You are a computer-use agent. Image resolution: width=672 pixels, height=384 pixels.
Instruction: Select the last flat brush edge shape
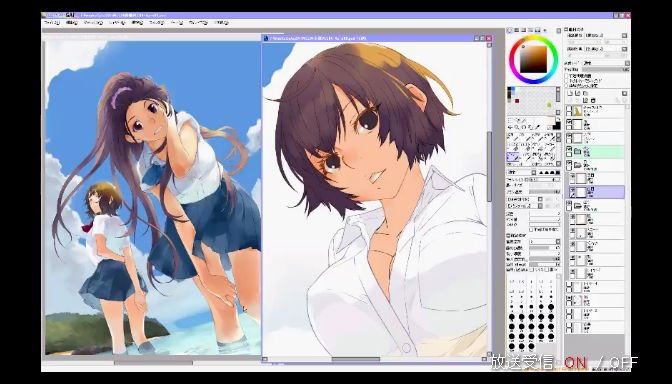click(x=558, y=172)
